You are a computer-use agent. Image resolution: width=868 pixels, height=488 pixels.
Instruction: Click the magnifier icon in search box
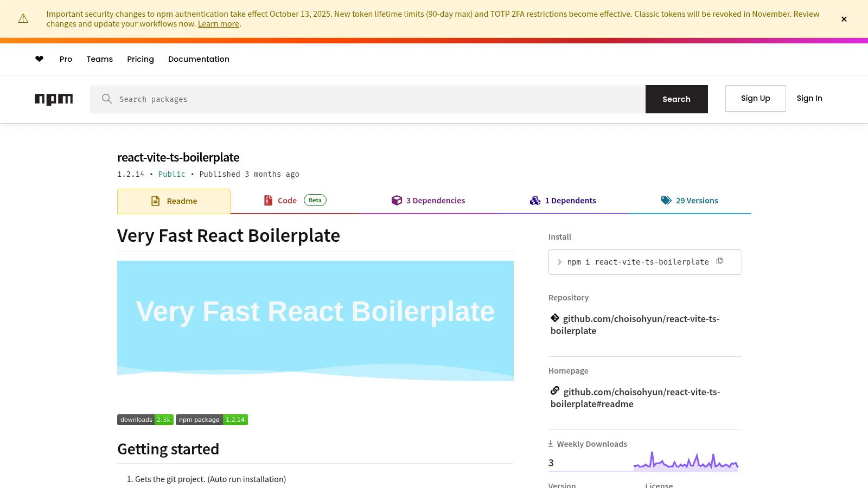tap(107, 99)
